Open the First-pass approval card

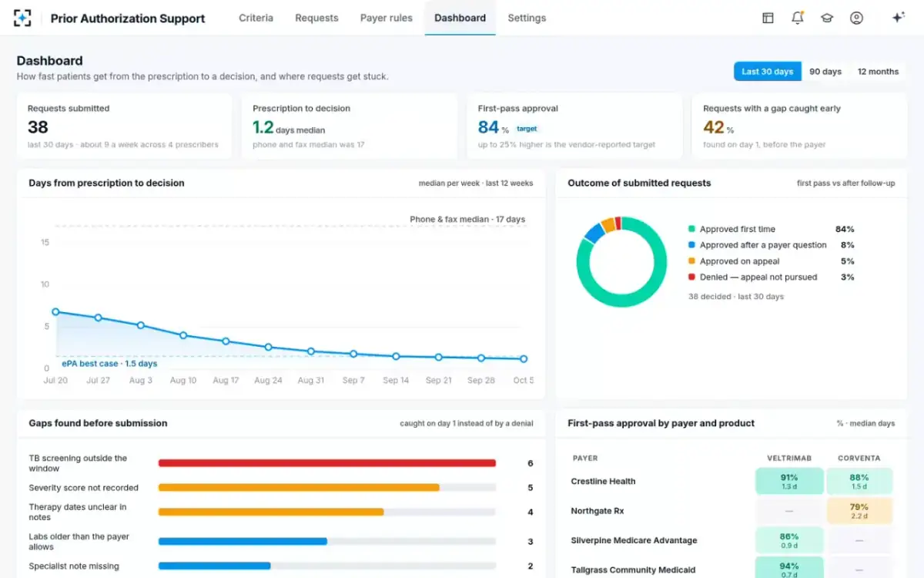point(574,126)
